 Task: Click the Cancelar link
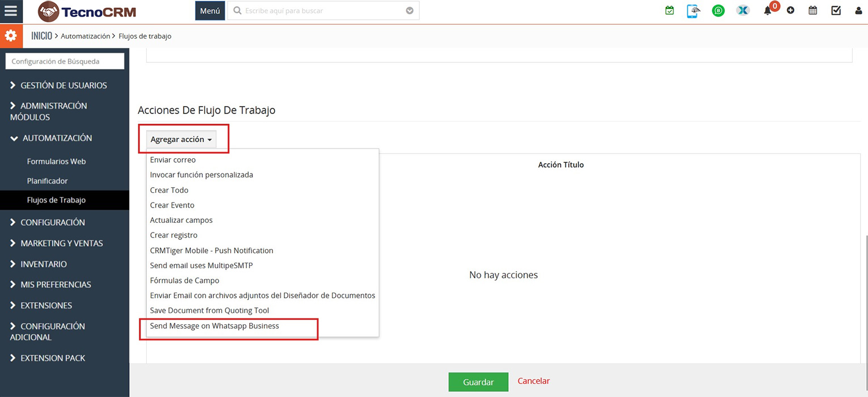533,381
